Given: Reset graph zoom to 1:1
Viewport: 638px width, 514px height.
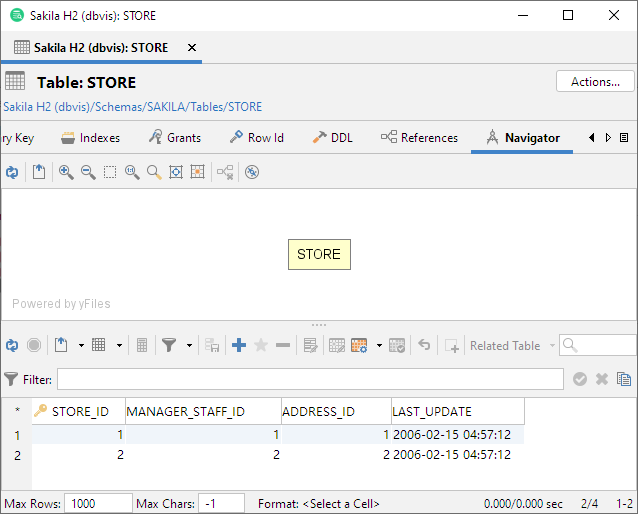Looking at the screenshot, I should coord(132,172).
